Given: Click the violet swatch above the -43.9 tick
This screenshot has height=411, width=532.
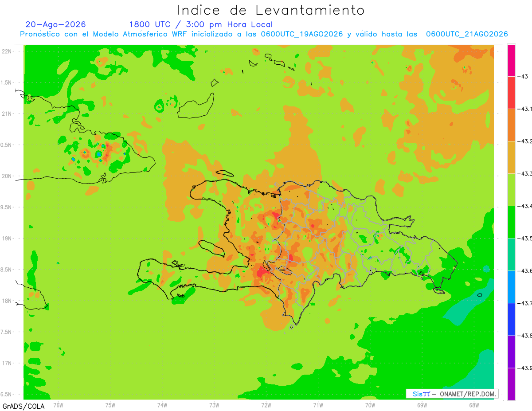Looking at the screenshot, I should (x=511, y=351).
